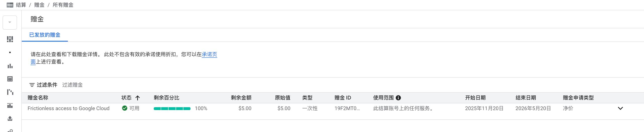This screenshot has width=644, height=132.
Task: Click the filter lines icon
Action: pyautogui.click(x=32, y=85)
